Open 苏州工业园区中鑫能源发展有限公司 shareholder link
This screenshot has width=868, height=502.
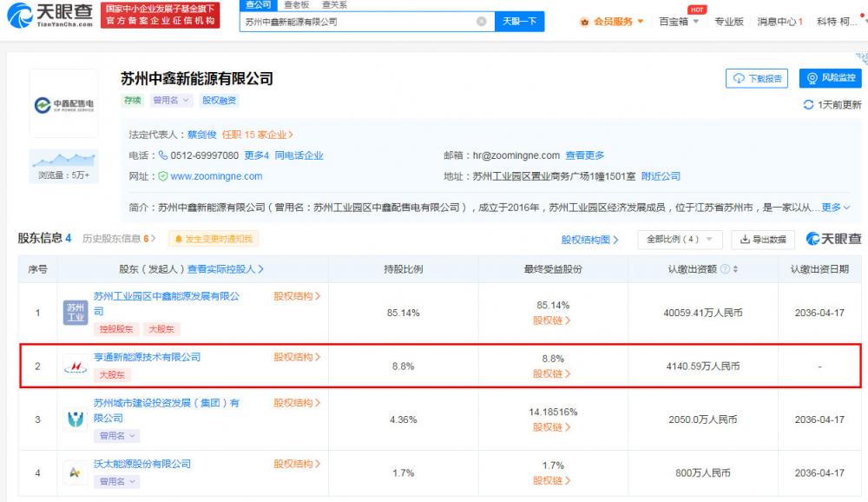tap(166, 304)
